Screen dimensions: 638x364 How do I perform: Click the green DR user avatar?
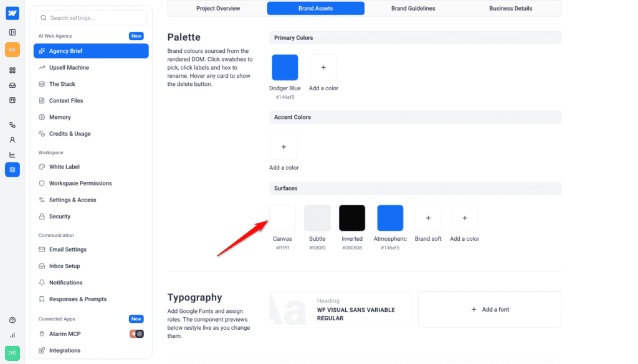12,353
